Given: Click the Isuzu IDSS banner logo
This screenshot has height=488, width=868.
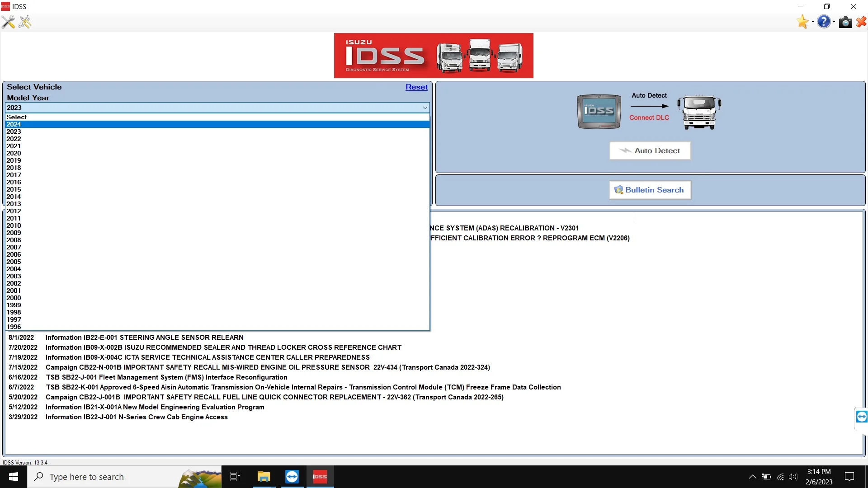Looking at the screenshot, I should pos(434,56).
